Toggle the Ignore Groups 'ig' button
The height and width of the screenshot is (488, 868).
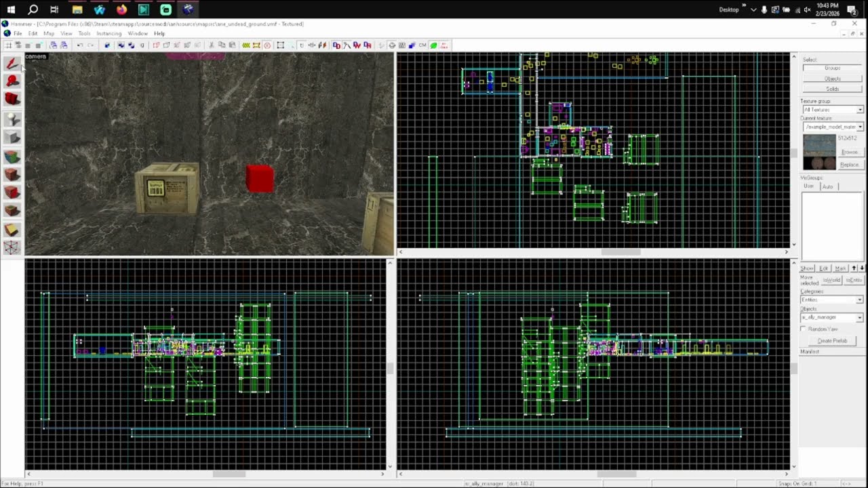pos(142,45)
